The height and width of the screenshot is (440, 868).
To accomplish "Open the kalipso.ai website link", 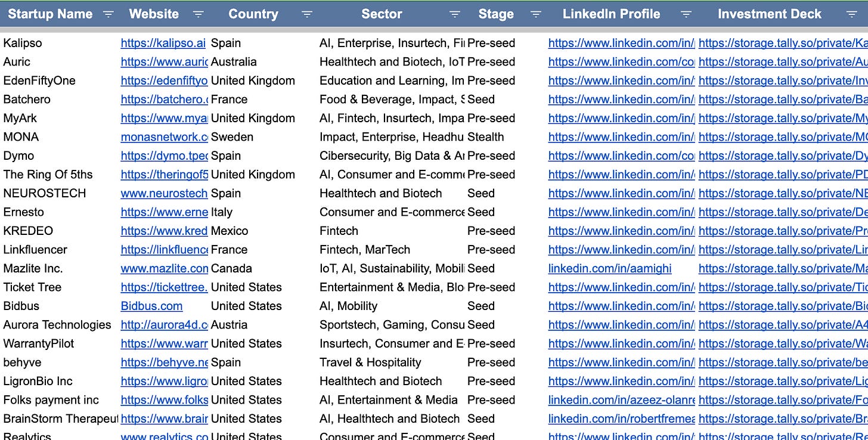I will (163, 43).
